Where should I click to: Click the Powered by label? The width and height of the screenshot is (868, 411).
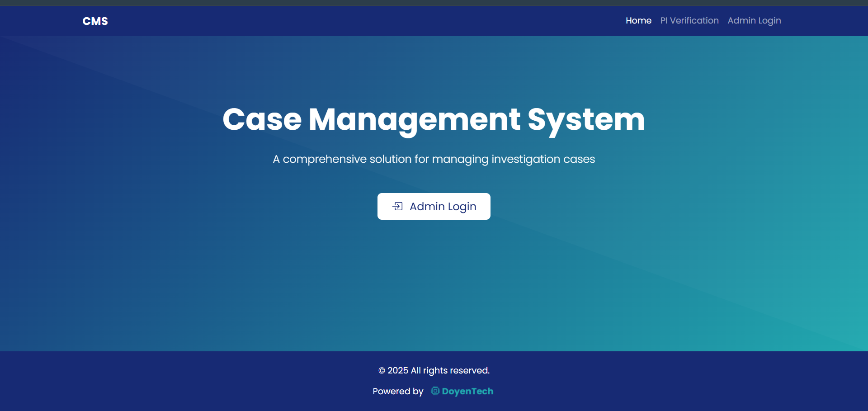(397, 391)
